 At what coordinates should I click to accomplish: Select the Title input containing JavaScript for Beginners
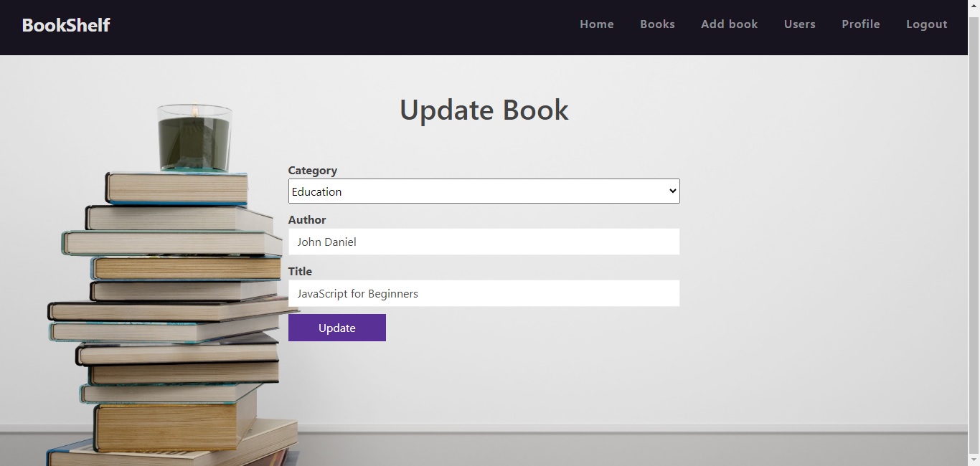[484, 293]
